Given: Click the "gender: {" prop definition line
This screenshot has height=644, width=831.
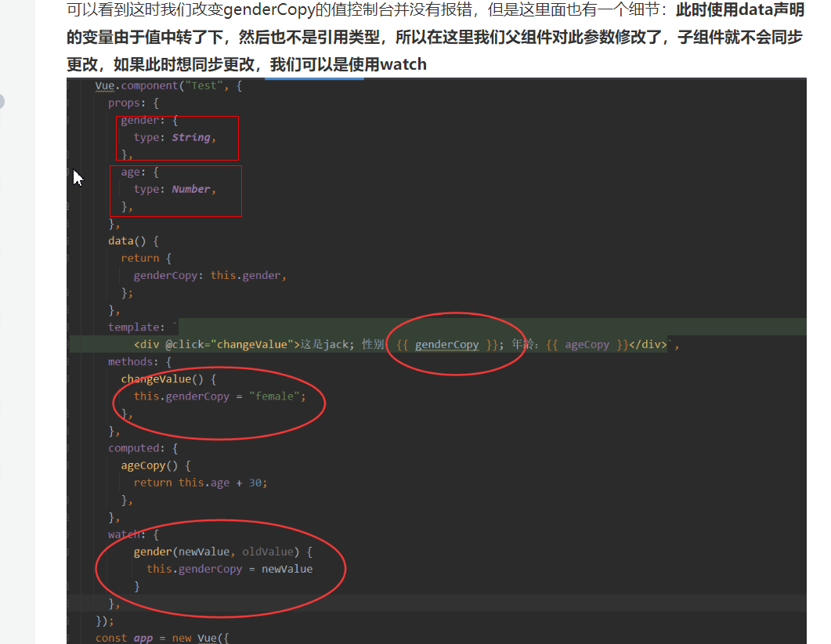Looking at the screenshot, I should 149,121.
